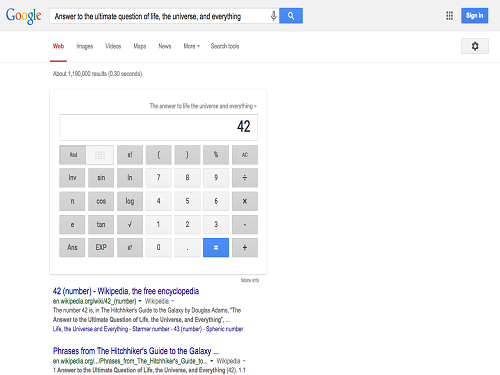The image size is (500, 375).
Task: Click the blue search magnifier button
Action: [x=291, y=16]
